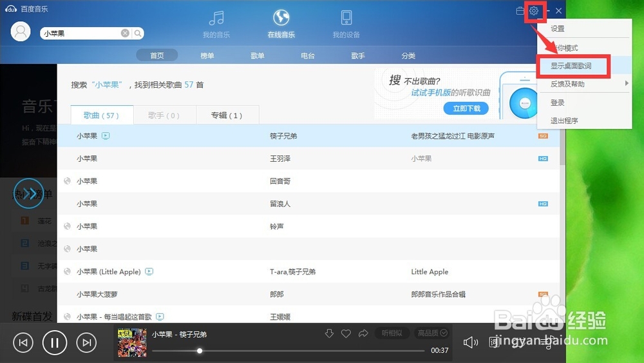Open artist link 王媛媛
Image resolution: width=644 pixels, height=363 pixels.
click(280, 317)
